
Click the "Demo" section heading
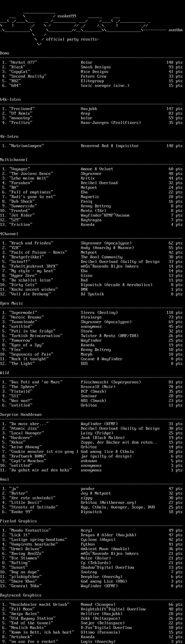pyautogui.click(x=5, y=53)
